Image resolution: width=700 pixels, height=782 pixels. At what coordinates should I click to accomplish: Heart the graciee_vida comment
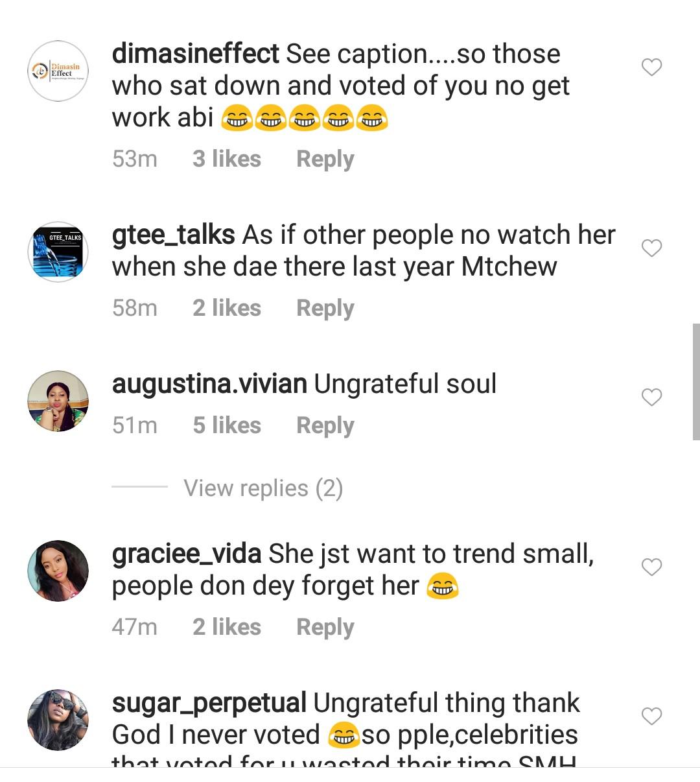[x=651, y=567]
